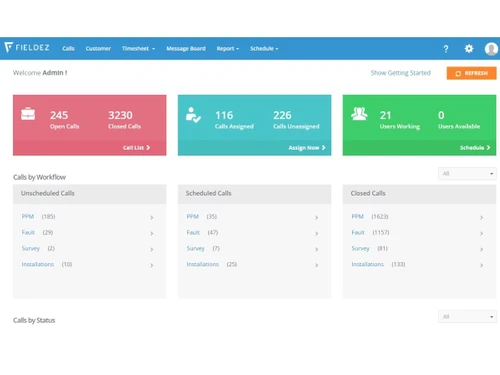The height and width of the screenshot is (375, 500).
Task: Open the Message Board page
Action: 186,49
